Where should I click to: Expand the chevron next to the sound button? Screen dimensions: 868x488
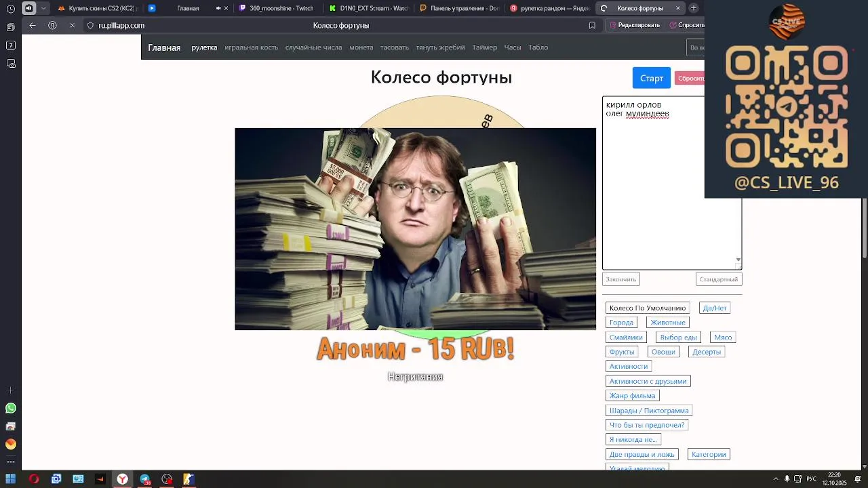(44, 8)
